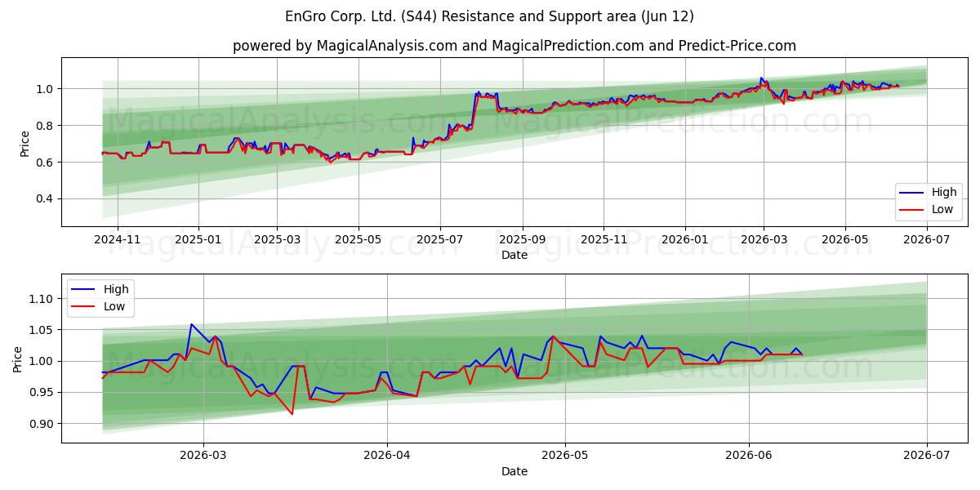Screen dimensions: 980x490
Task: Click the '2026-06' x-axis label on the lower chart
Action: [749, 457]
